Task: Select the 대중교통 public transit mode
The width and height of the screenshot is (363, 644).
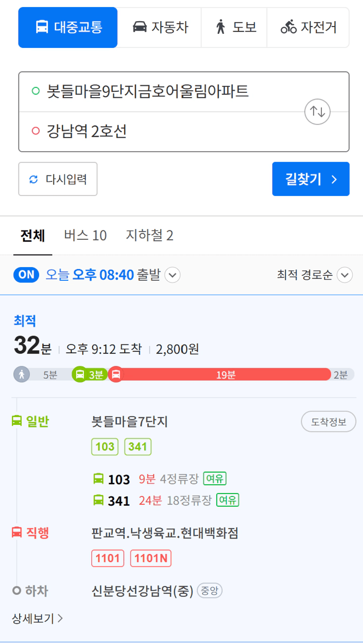Action: tap(68, 27)
